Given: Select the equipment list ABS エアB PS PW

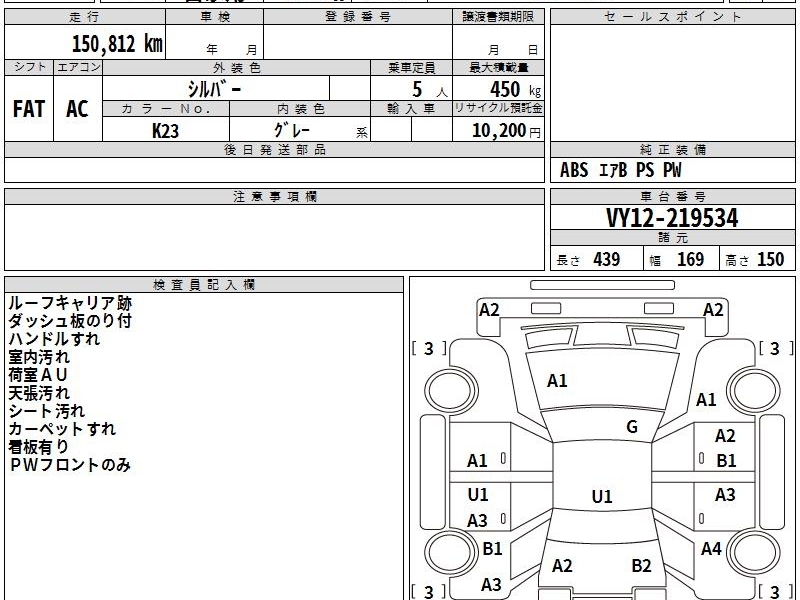Looking at the screenshot, I should click(620, 170).
